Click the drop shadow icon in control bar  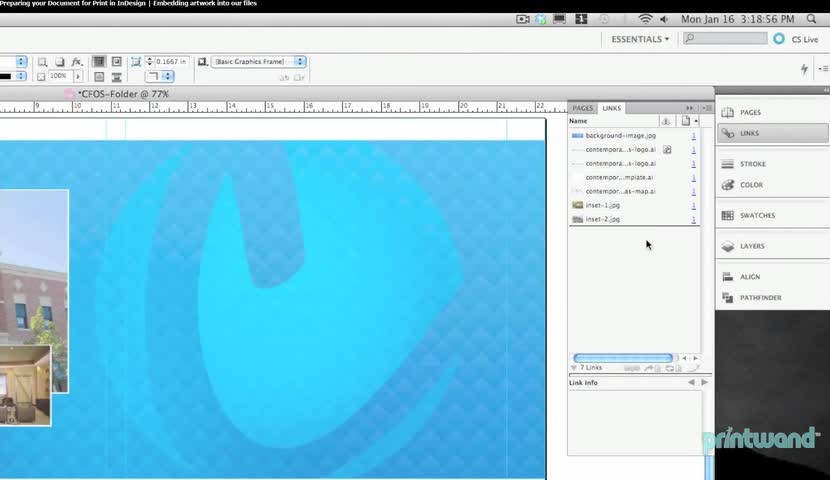coord(59,61)
